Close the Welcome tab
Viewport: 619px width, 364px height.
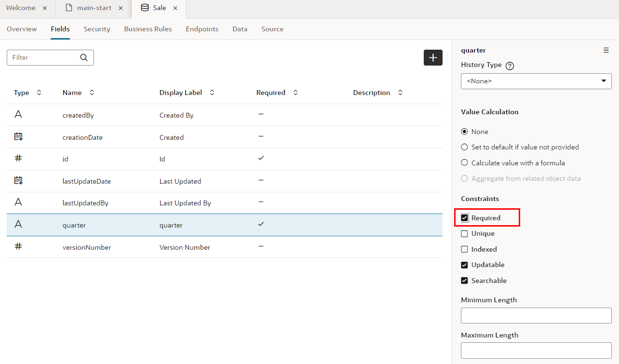click(45, 8)
